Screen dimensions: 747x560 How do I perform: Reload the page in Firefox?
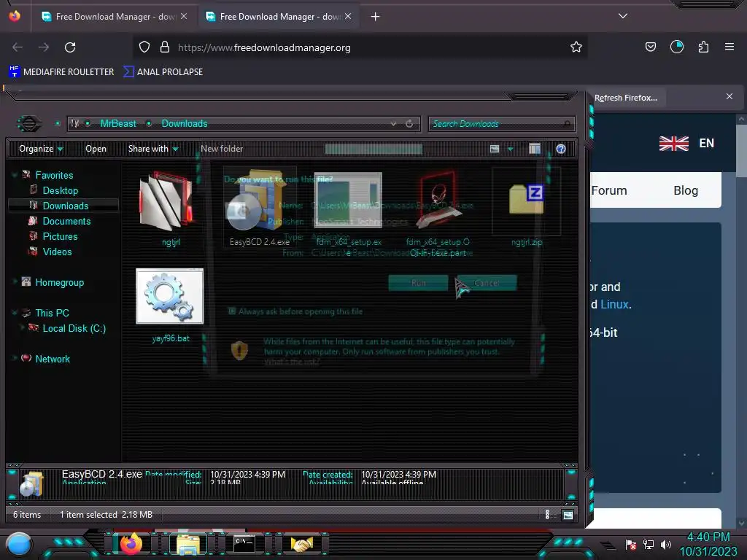coord(70,47)
